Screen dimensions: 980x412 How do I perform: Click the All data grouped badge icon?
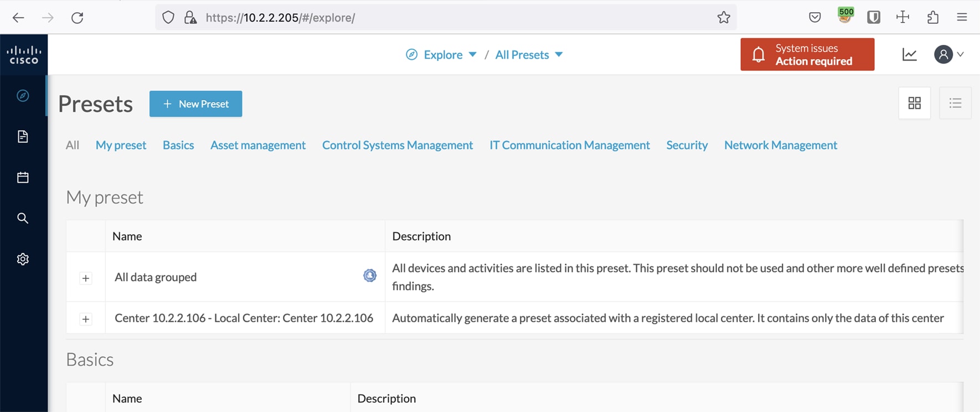coord(370,276)
